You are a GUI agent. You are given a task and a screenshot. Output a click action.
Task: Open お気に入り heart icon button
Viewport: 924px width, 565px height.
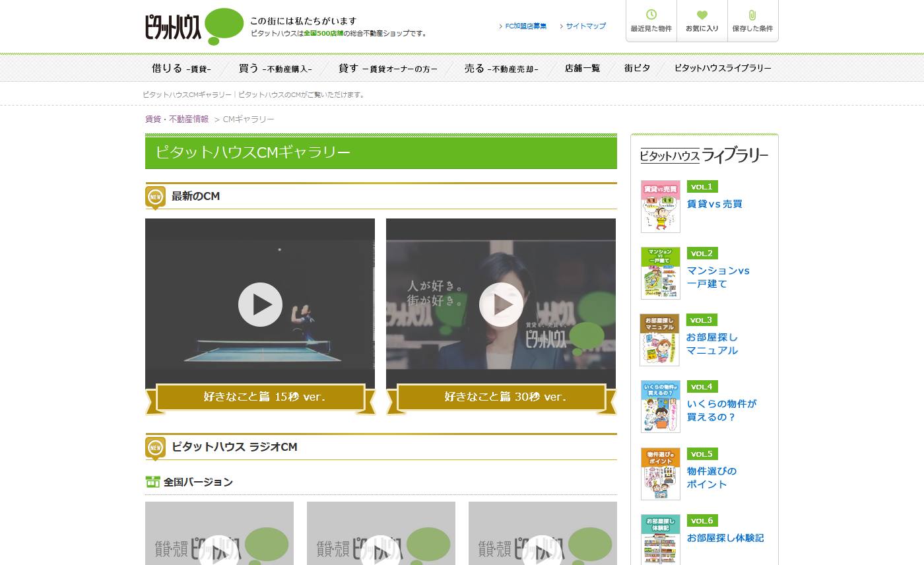(x=702, y=21)
